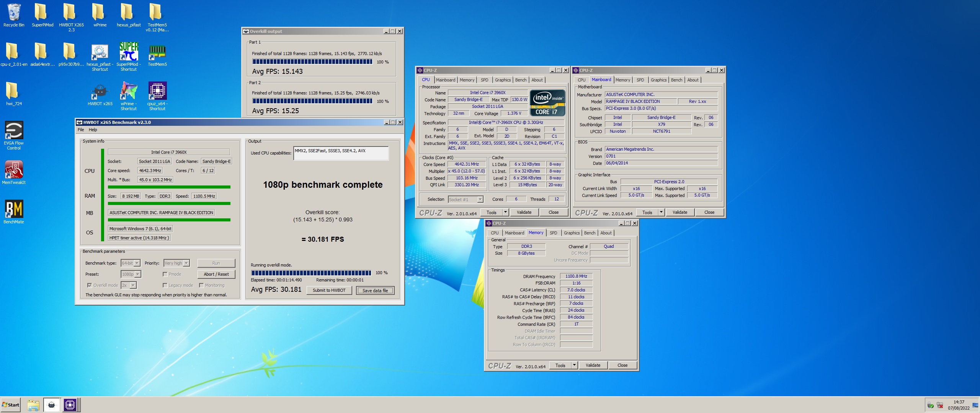980x413 pixels.
Task: Open the Recycle Bin desktop icon
Action: point(14,15)
